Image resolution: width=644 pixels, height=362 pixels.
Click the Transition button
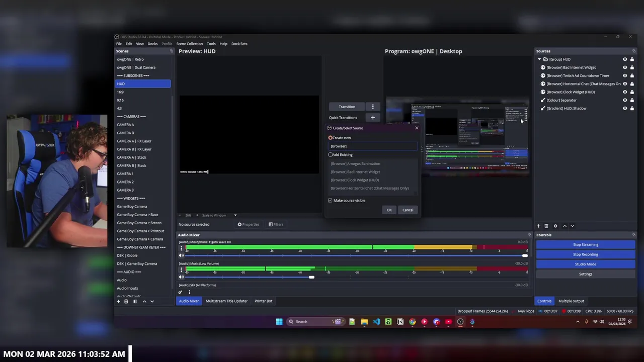347,107
